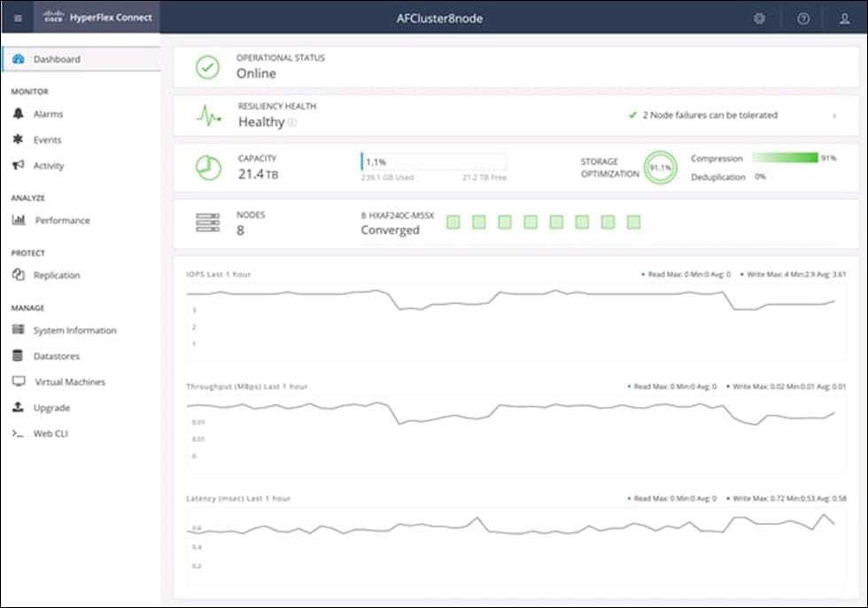Click the Performance bar chart icon
This screenshot has height=608, width=868.
(x=19, y=220)
